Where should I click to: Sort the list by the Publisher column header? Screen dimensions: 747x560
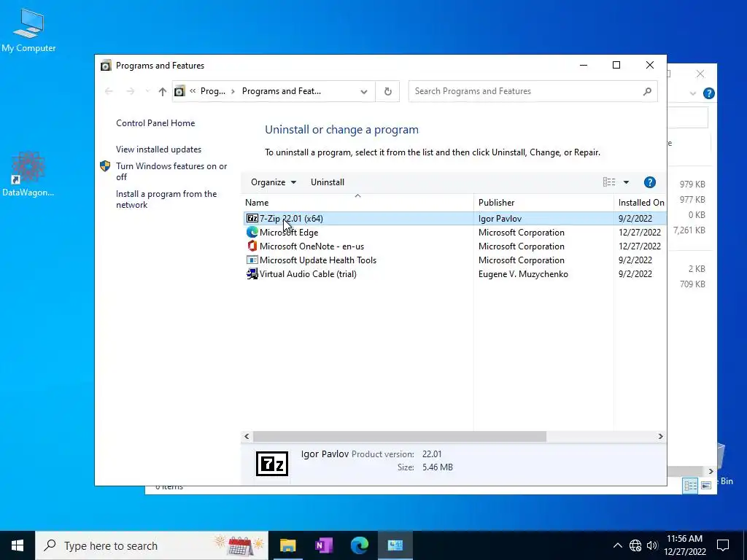(543, 203)
